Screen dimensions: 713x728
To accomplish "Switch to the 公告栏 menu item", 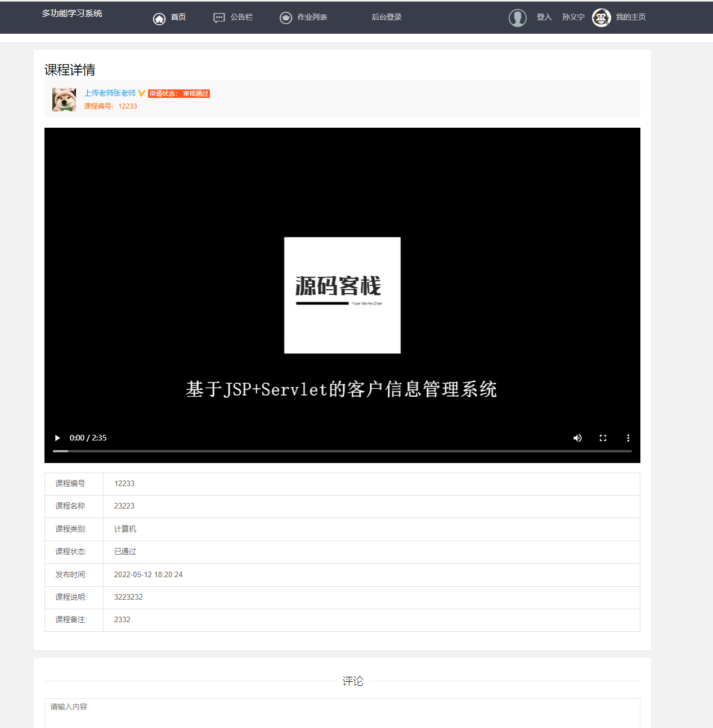I will 241,17.
